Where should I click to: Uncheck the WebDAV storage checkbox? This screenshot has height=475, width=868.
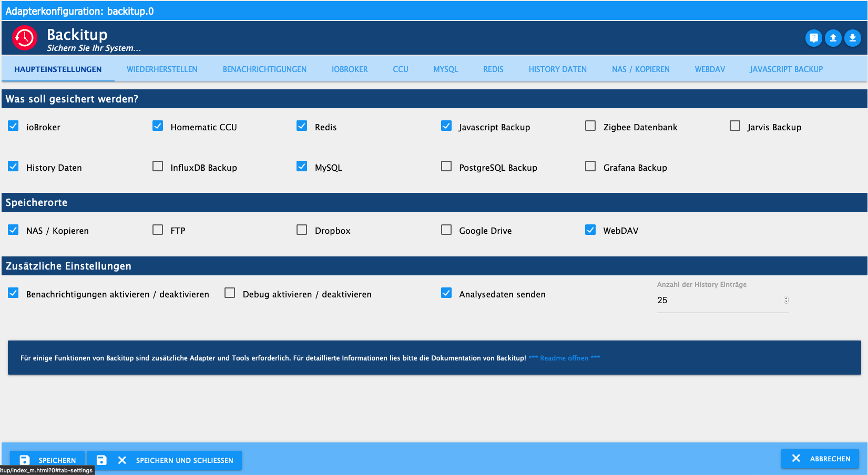590,230
